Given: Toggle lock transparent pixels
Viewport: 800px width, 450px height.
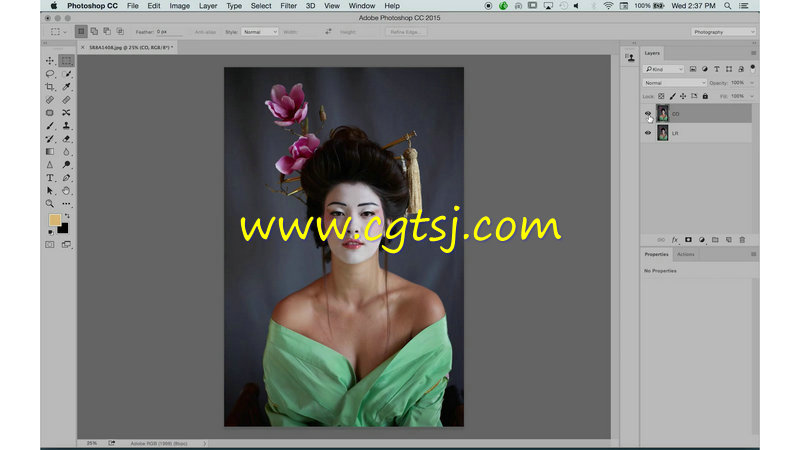Looking at the screenshot, I should 661,96.
